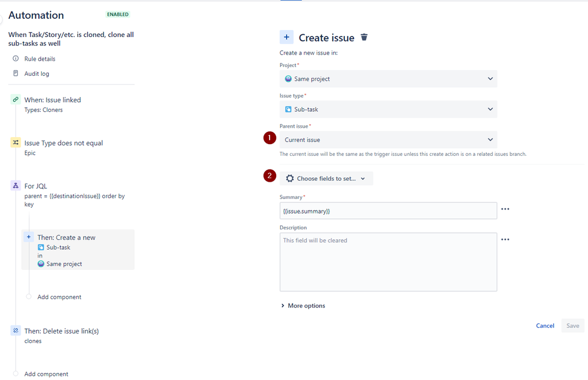Open the Summary field three-dots menu

(x=505, y=209)
